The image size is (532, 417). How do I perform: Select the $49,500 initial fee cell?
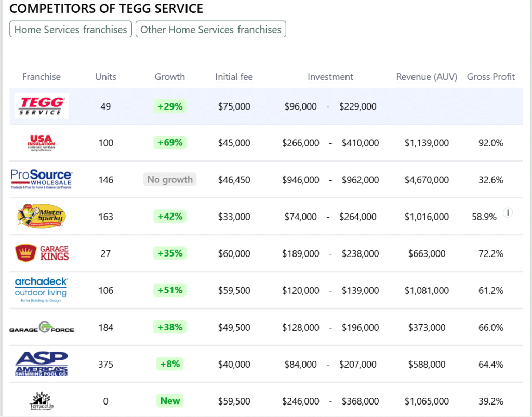coord(234,328)
